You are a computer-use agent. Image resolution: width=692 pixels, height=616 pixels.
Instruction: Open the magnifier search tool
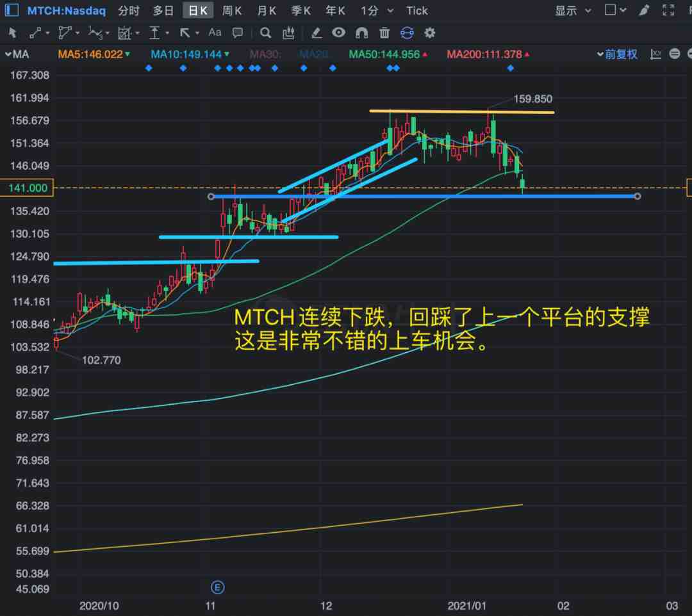click(x=265, y=33)
